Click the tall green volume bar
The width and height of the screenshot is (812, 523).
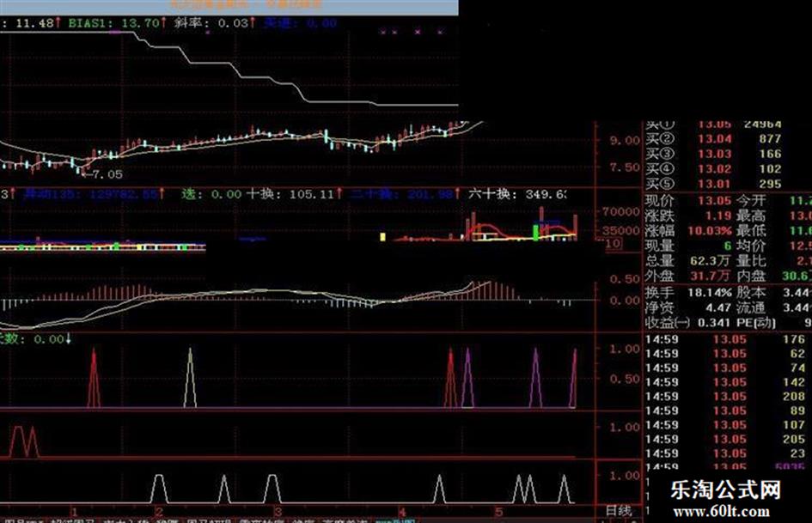536,232
